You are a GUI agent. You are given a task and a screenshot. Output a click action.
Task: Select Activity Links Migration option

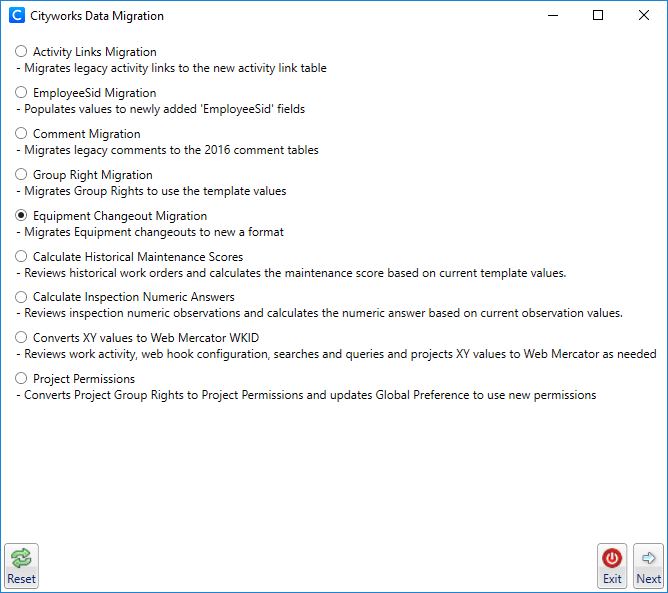click(22, 52)
